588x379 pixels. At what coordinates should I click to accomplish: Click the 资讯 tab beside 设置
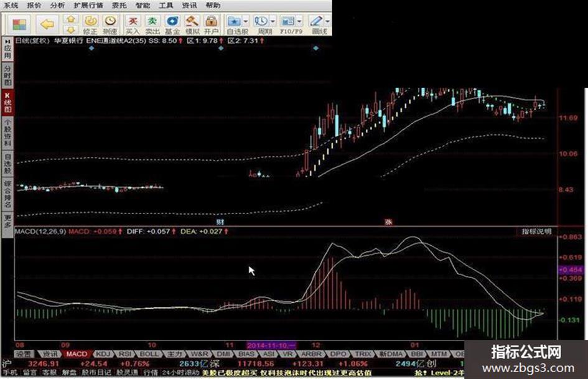click(x=50, y=354)
